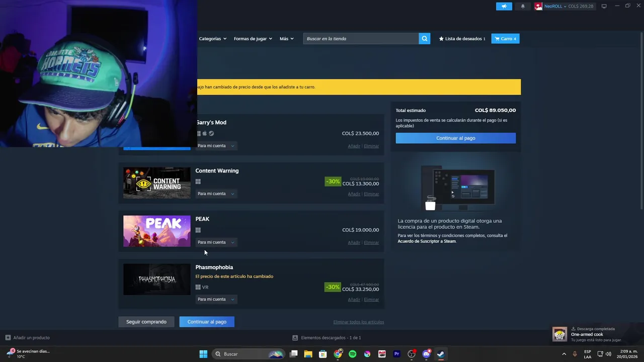
Task: Click the Windows platform icon for PEAK
Action: coord(198,230)
